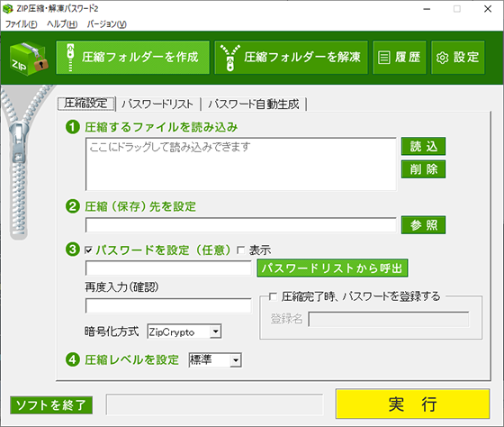The image size is (504, 427).
Task: Click the app icon in title bar
Action: click(8, 9)
